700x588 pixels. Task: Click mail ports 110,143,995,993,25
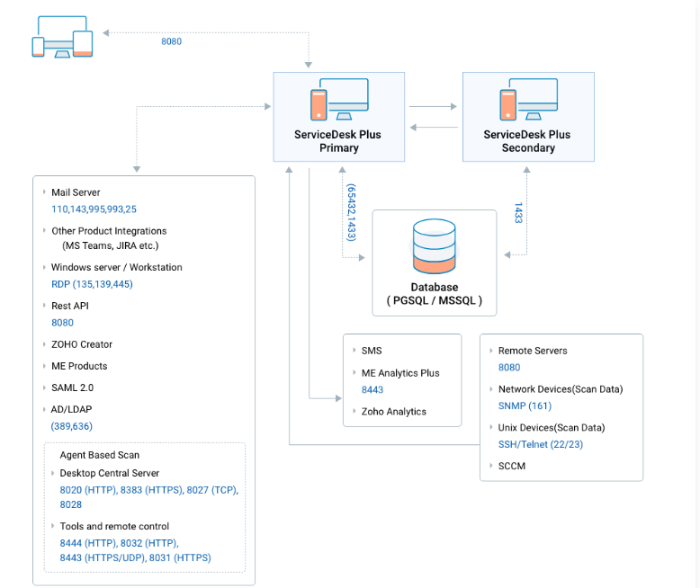click(x=94, y=209)
